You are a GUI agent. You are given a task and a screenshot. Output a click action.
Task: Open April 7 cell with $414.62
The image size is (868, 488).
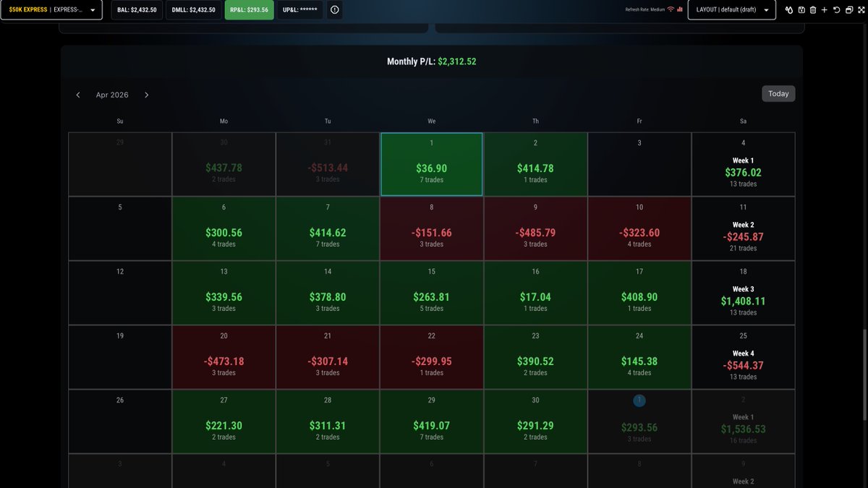(328, 228)
